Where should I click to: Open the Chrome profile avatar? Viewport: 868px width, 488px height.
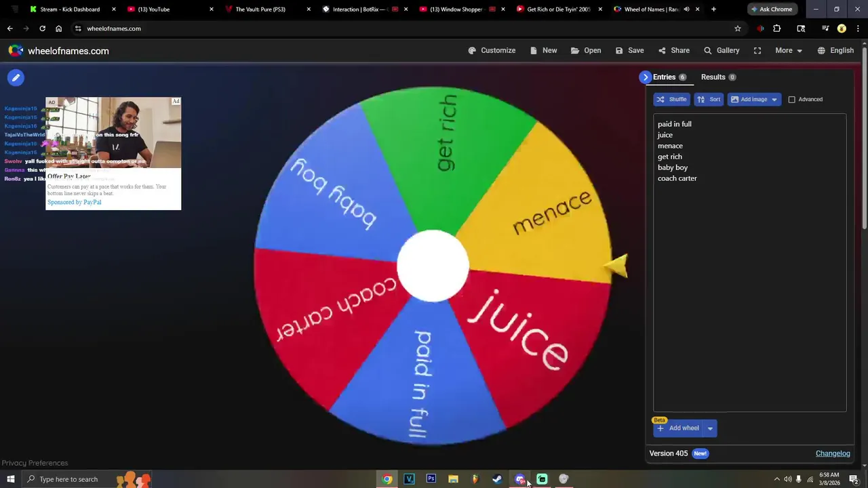(842, 28)
